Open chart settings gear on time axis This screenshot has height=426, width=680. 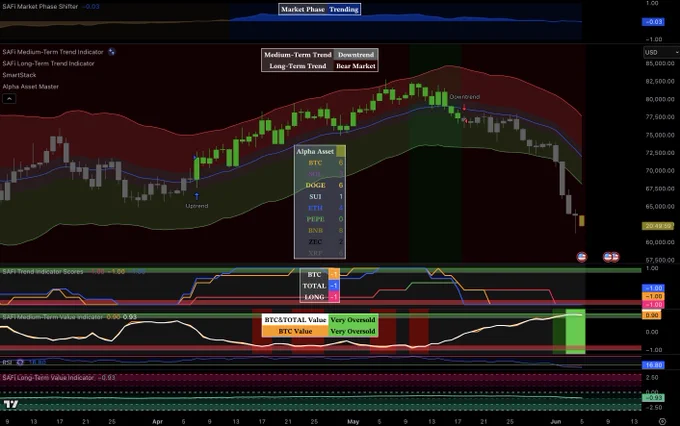click(x=662, y=421)
